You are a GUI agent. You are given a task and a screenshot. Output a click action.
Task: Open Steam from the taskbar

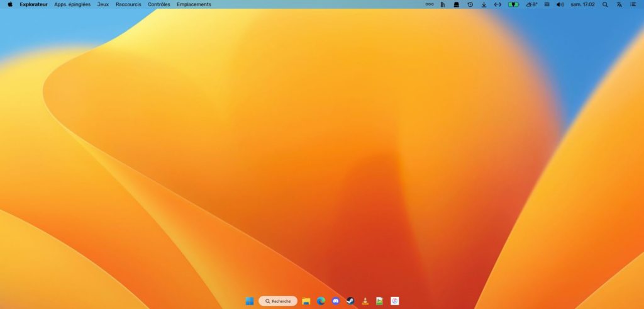point(350,301)
